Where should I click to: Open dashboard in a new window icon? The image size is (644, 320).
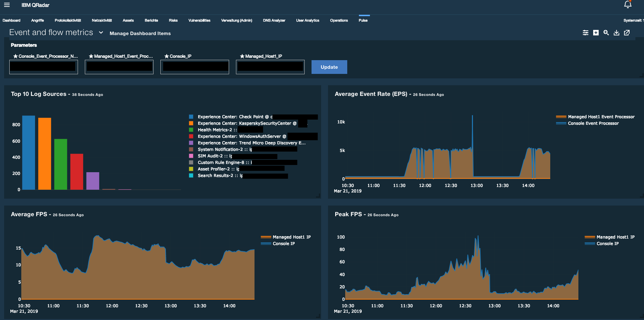click(627, 33)
